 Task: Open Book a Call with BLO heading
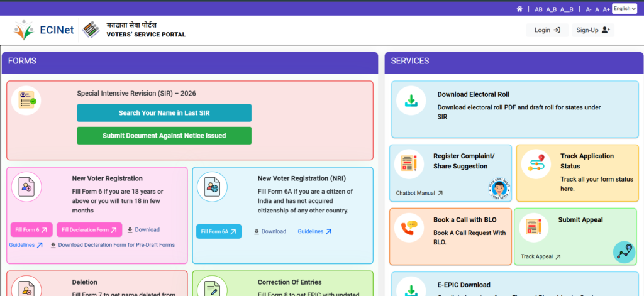[466, 219]
